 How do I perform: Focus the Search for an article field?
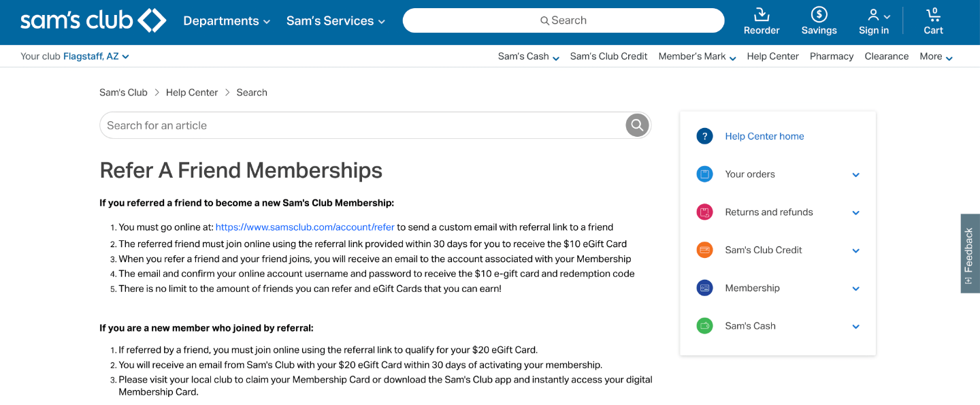point(361,125)
